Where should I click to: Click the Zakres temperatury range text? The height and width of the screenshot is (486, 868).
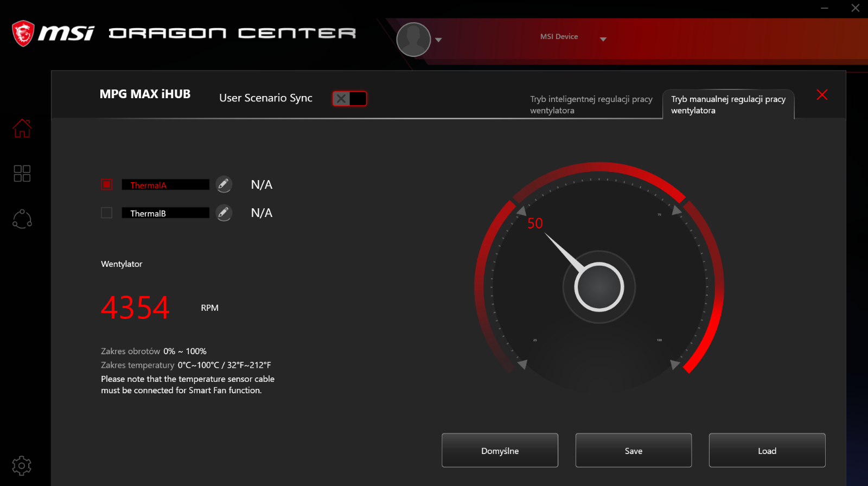point(186,365)
